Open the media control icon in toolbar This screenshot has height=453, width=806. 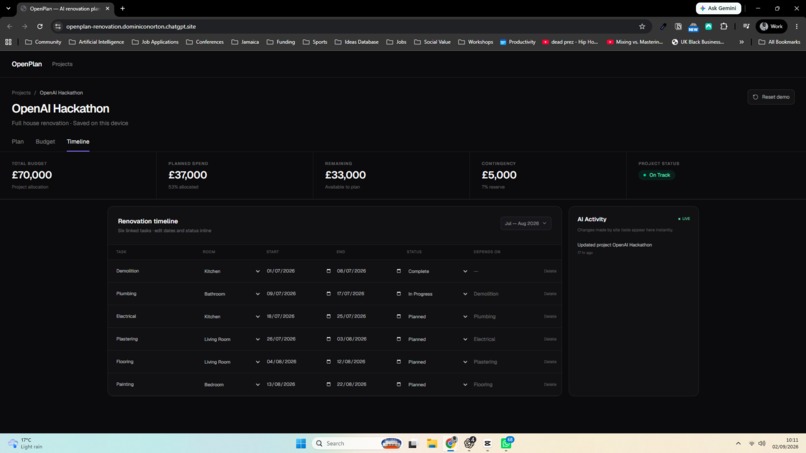click(x=746, y=26)
